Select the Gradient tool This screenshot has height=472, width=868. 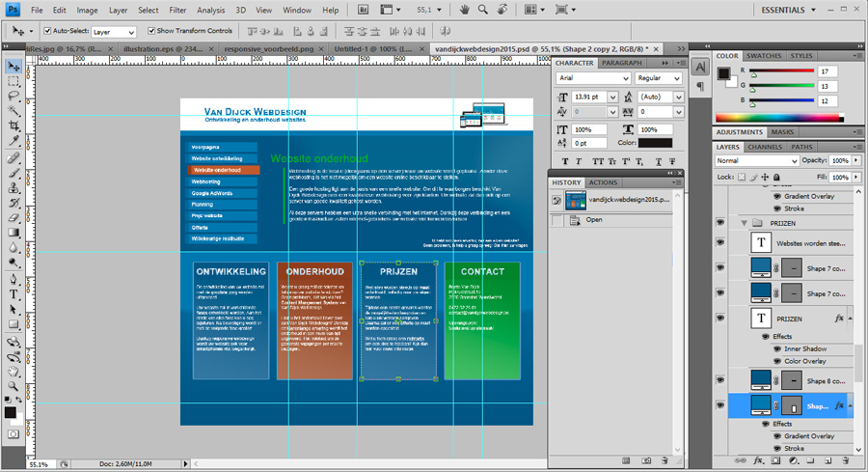[14, 233]
